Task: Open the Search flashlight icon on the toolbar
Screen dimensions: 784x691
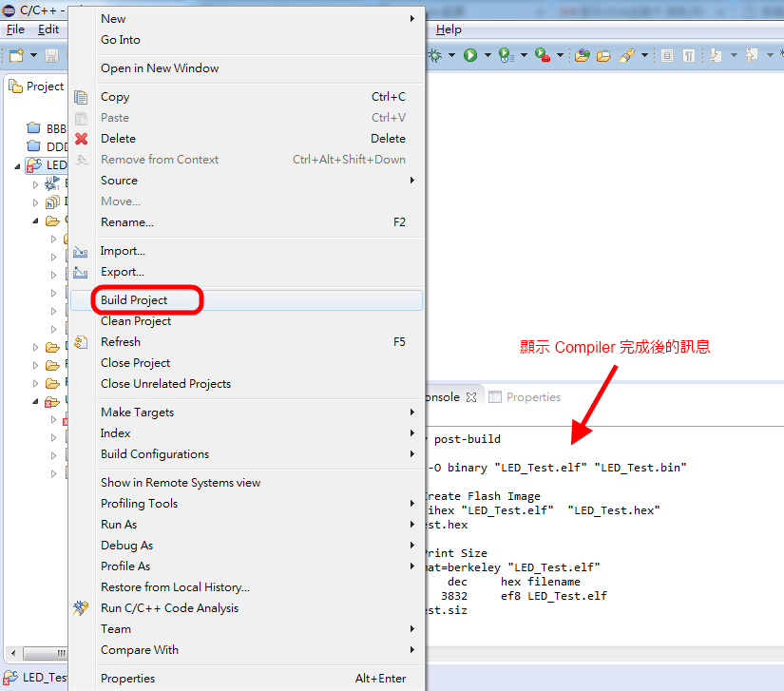Action: (629, 54)
